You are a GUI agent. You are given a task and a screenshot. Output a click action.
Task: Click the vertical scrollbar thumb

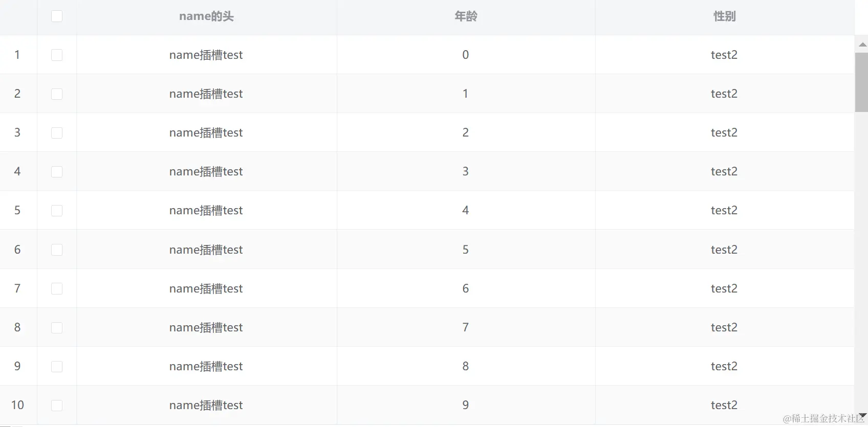click(x=861, y=82)
